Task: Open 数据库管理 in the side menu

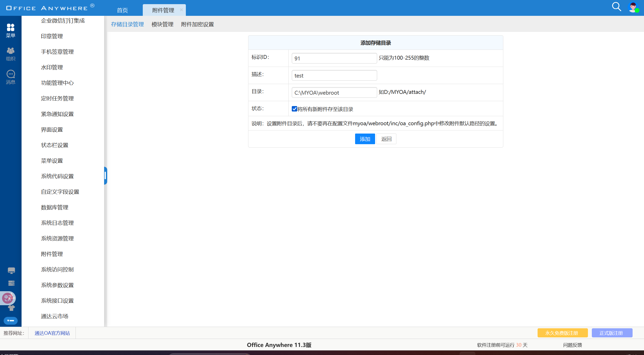Action: [x=55, y=207]
